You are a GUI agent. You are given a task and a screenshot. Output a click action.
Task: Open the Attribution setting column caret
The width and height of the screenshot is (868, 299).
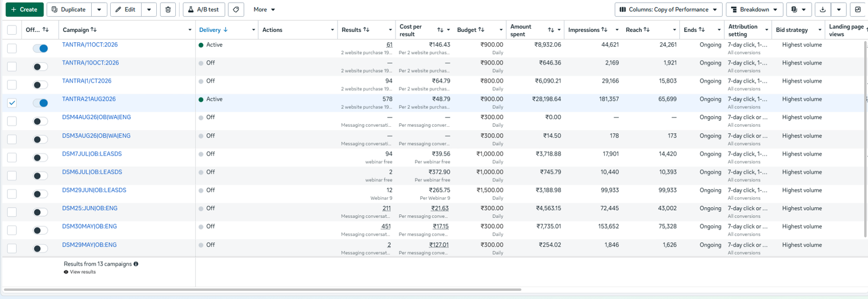[x=767, y=30]
